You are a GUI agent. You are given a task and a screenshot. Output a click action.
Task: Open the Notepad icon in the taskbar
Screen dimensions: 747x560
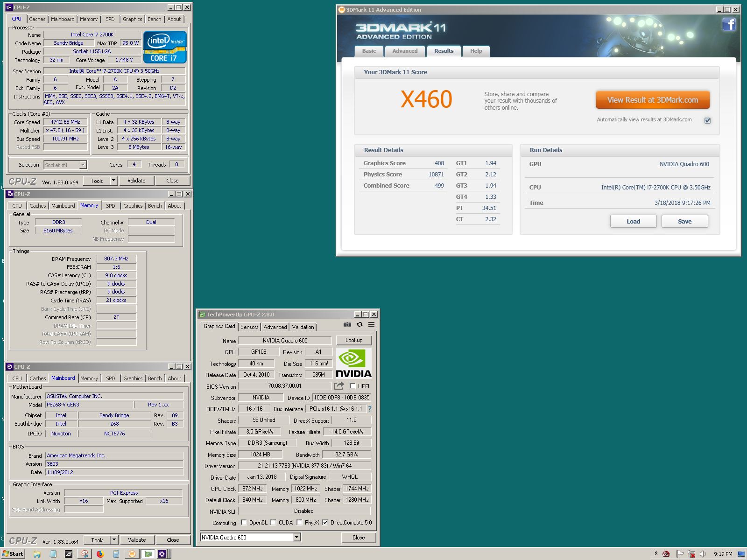point(53,554)
